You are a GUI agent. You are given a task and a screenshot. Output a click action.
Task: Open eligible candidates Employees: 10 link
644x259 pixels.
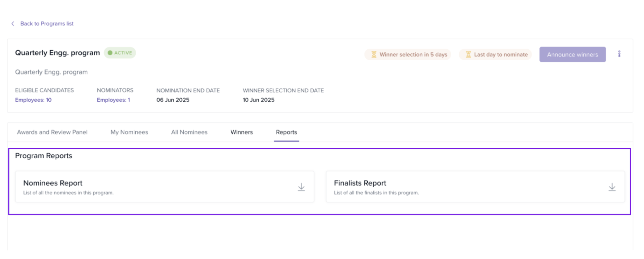pos(33,100)
